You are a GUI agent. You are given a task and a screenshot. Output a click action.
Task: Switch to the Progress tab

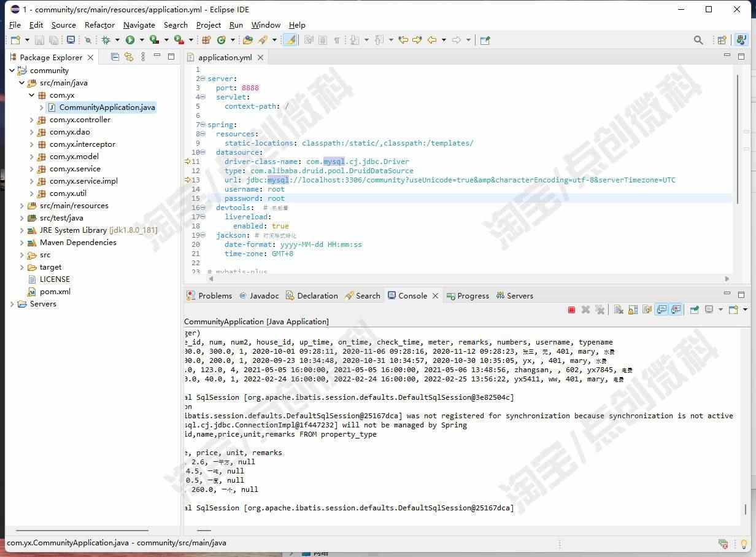click(x=468, y=295)
